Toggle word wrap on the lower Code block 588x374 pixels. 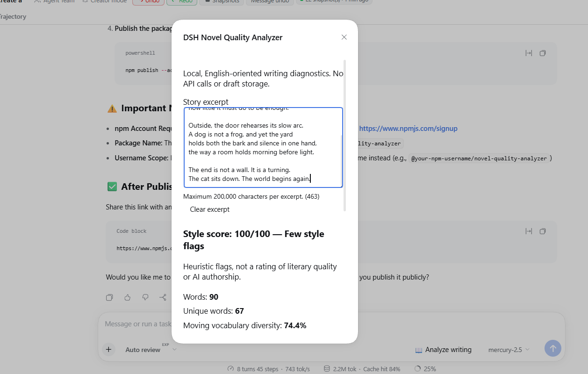coord(529,231)
